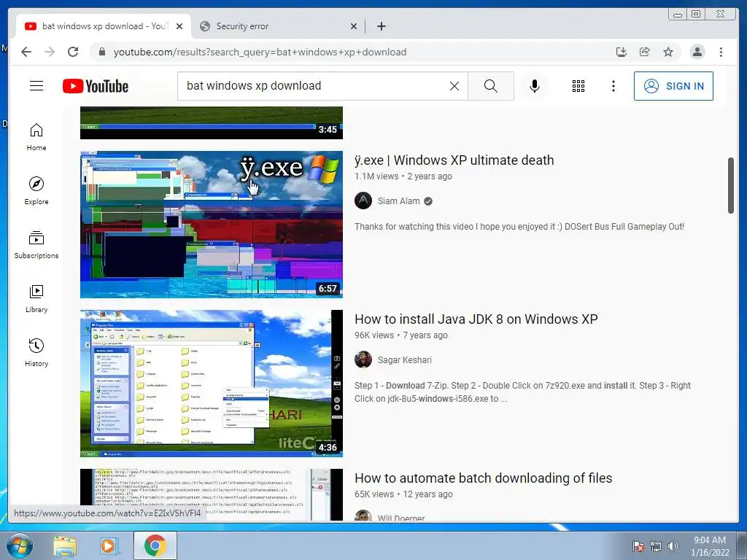Click the Siam Alam channel avatar
The image size is (747, 560).
(363, 201)
